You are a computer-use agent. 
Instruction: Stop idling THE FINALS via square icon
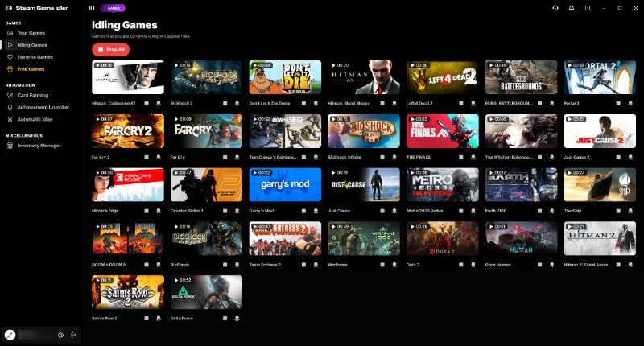(x=461, y=157)
